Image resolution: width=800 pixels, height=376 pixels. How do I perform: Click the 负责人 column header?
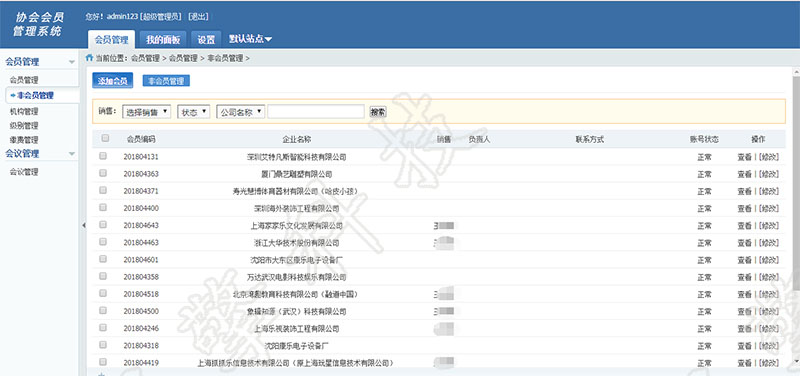pyautogui.click(x=479, y=139)
